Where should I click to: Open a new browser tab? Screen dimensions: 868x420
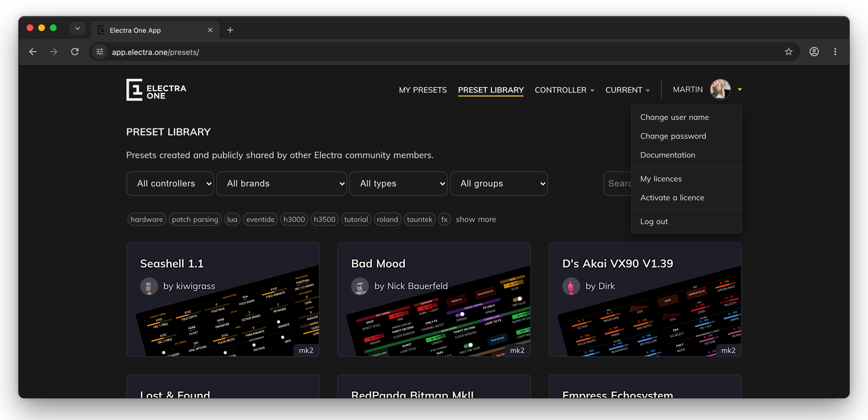tap(230, 30)
